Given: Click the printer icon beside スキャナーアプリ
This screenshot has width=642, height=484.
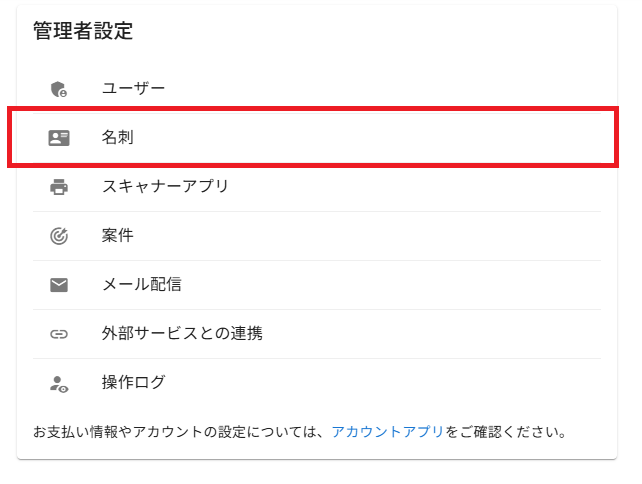Looking at the screenshot, I should point(59,187).
